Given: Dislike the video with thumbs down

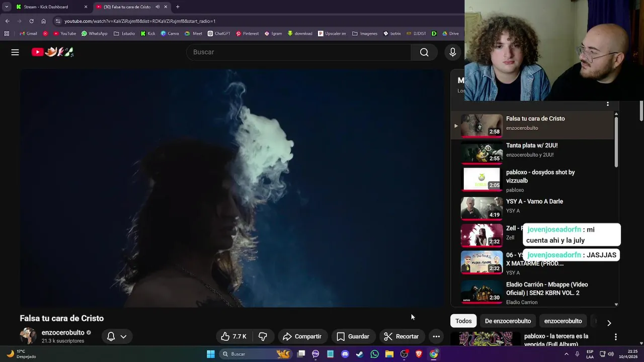Looking at the screenshot, I should tap(263, 336).
